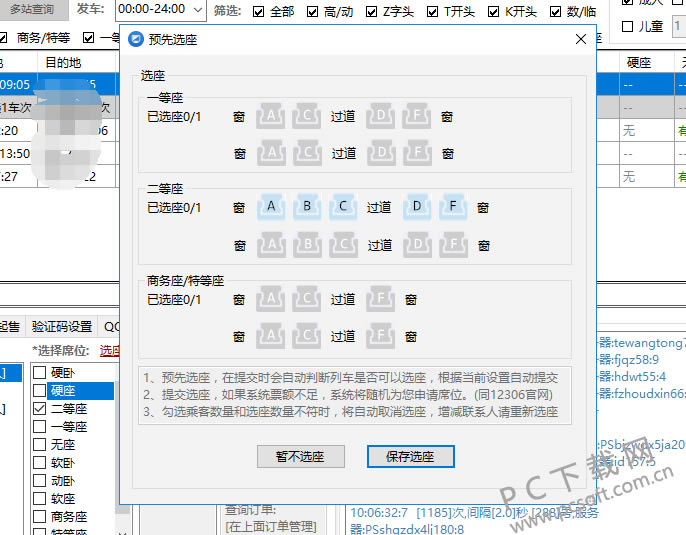Pick second-class seat A in the blue row
This screenshot has width=686, height=535.
click(271, 207)
